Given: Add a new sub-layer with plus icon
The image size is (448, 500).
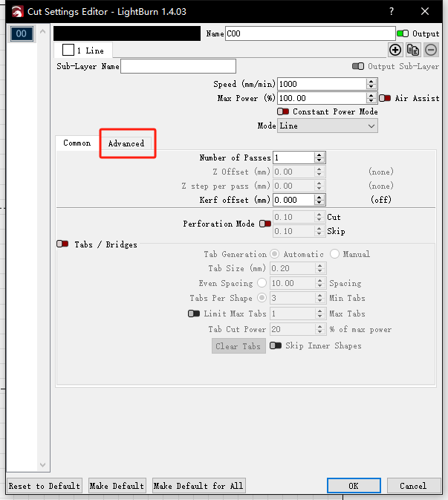Looking at the screenshot, I should (395, 50).
